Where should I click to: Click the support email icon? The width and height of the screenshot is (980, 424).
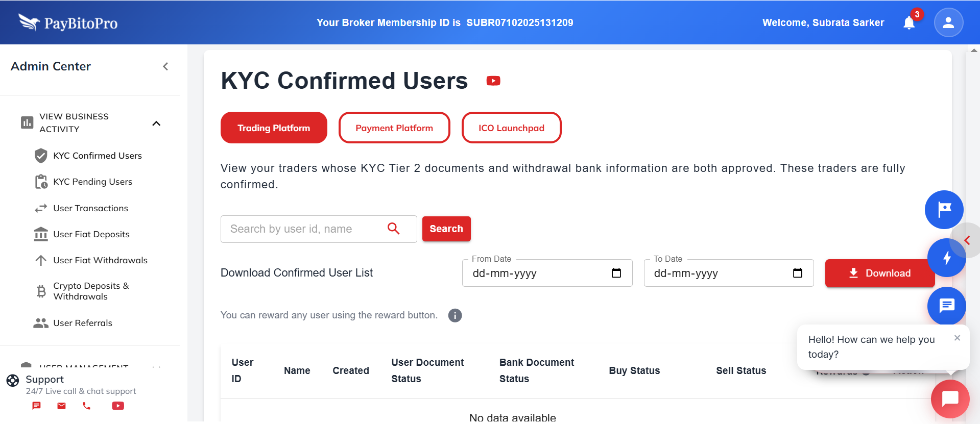pos(61,406)
